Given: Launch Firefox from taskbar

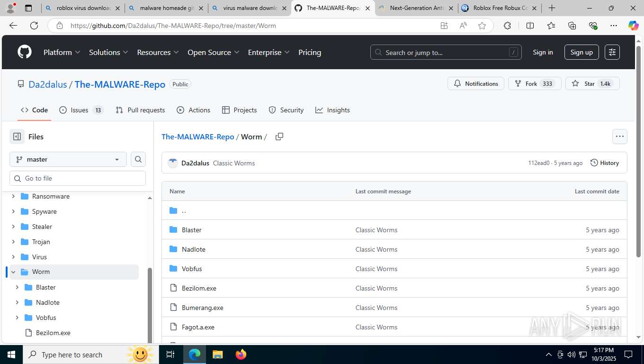Looking at the screenshot, I should pyautogui.click(x=241, y=355).
